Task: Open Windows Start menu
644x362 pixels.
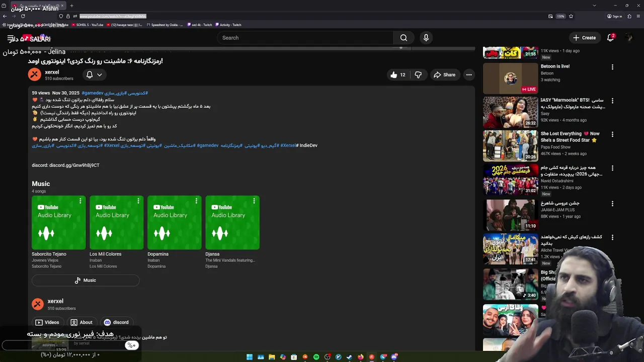Action: (250, 357)
